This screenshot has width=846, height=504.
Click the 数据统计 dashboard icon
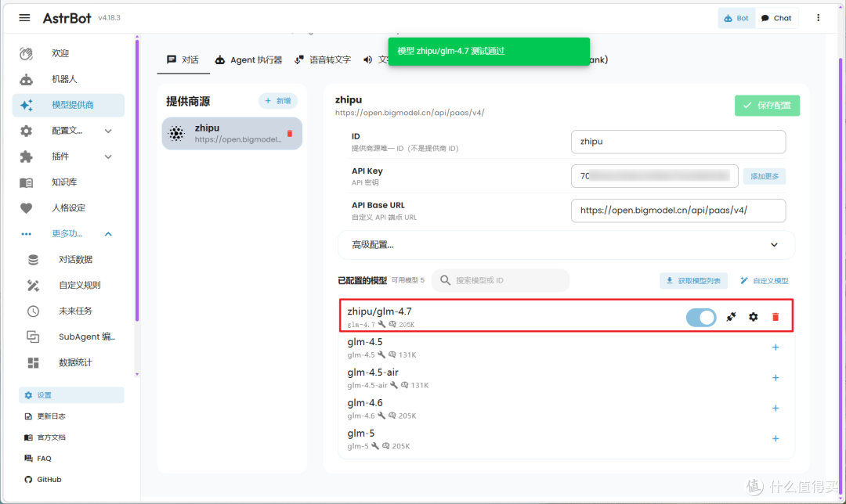[33, 363]
